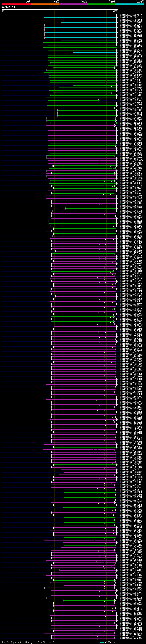
Task: Select label UniRef100_A4HZC2
Action: pyautogui.click(x=131, y=103)
